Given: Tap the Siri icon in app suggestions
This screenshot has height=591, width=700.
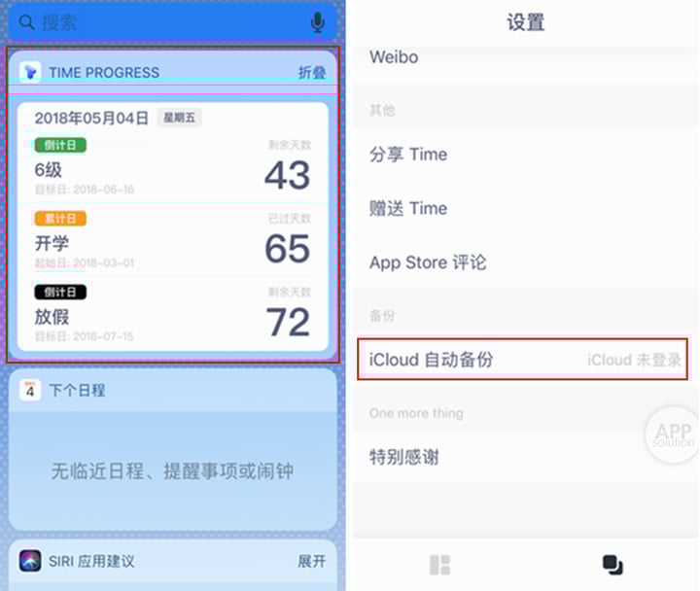Looking at the screenshot, I should (x=30, y=561).
